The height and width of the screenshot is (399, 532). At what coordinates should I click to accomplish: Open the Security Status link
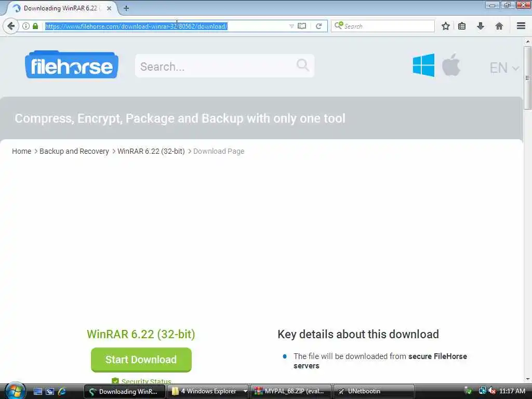(146, 381)
